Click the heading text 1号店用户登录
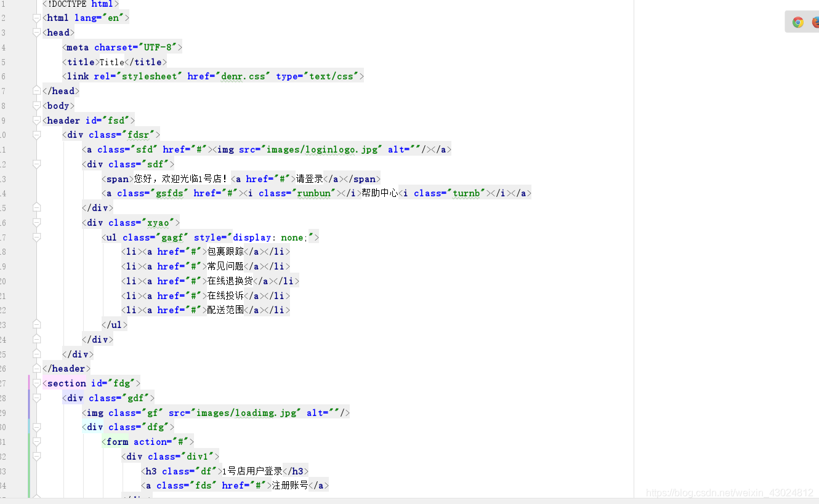 252,471
